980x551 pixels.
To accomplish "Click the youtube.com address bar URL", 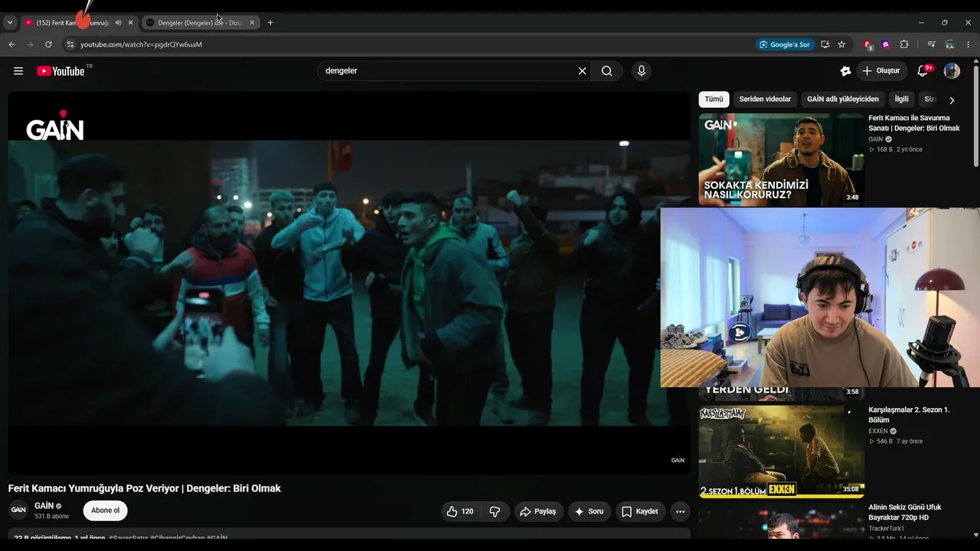I will coord(142,44).
